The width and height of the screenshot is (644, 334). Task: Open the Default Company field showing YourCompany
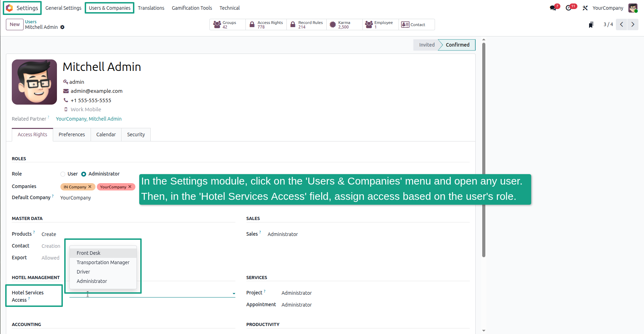click(76, 198)
